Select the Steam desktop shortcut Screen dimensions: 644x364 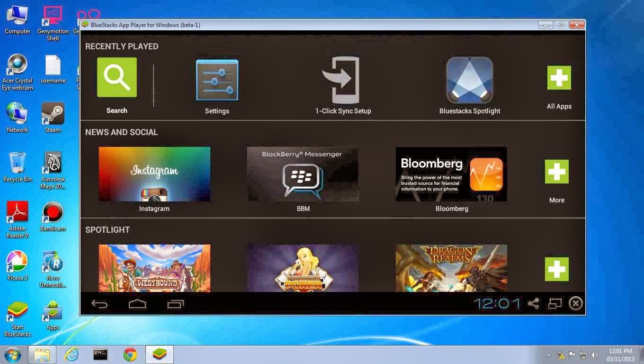coord(53,118)
